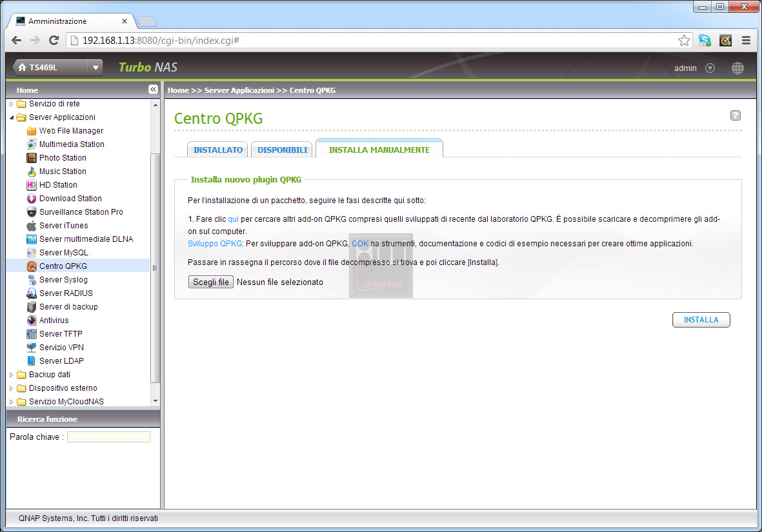Open Server multimediale DLNA icon
The height and width of the screenshot is (532, 762).
point(32,239)
